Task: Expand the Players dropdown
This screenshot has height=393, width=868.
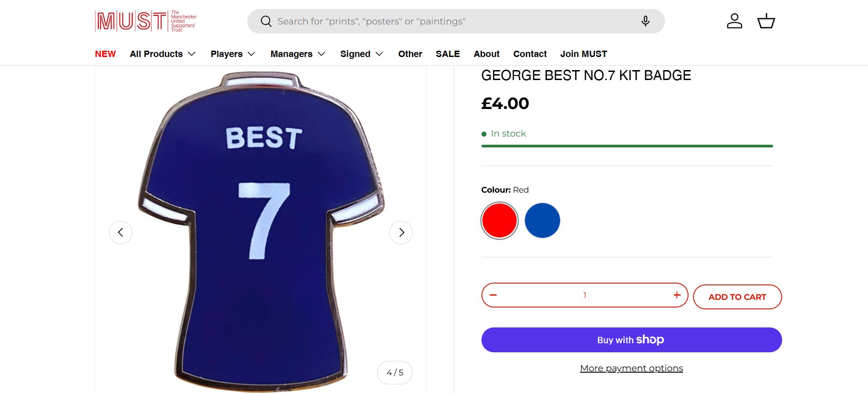Action: [x=233, y=54]
